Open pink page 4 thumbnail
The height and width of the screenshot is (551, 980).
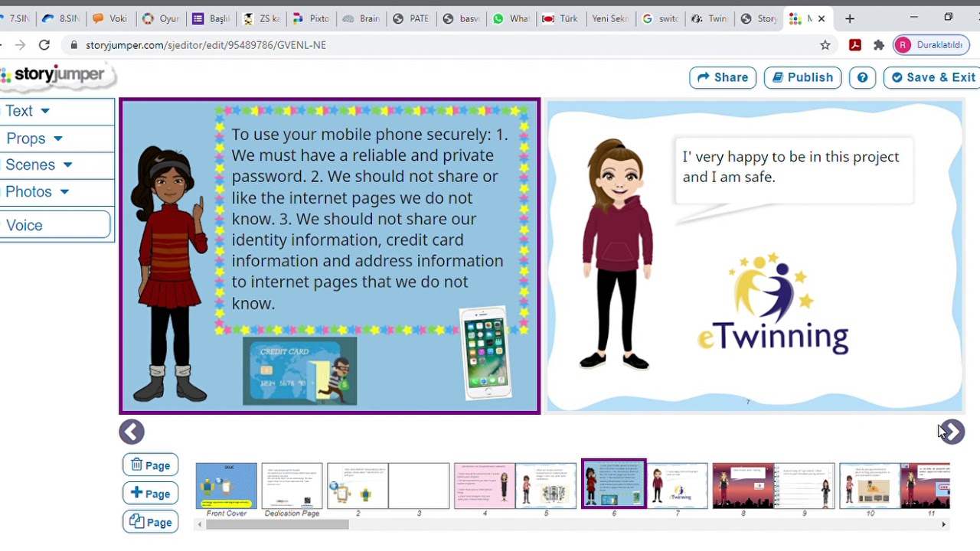pos(485,486)
